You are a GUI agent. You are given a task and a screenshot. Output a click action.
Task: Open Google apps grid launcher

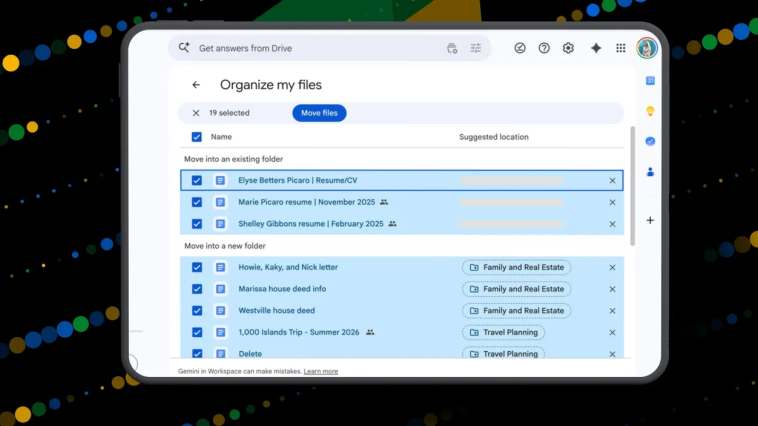[621, 48]
